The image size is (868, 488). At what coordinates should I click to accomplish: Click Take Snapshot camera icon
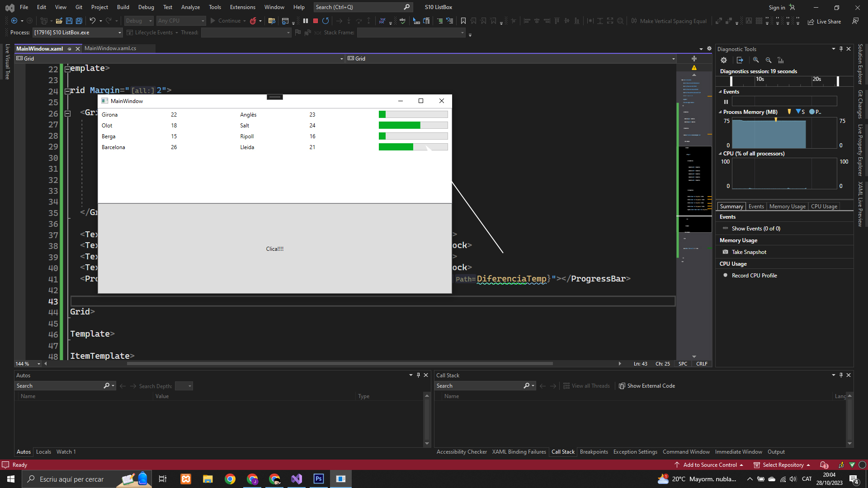[x=726, y=252]
